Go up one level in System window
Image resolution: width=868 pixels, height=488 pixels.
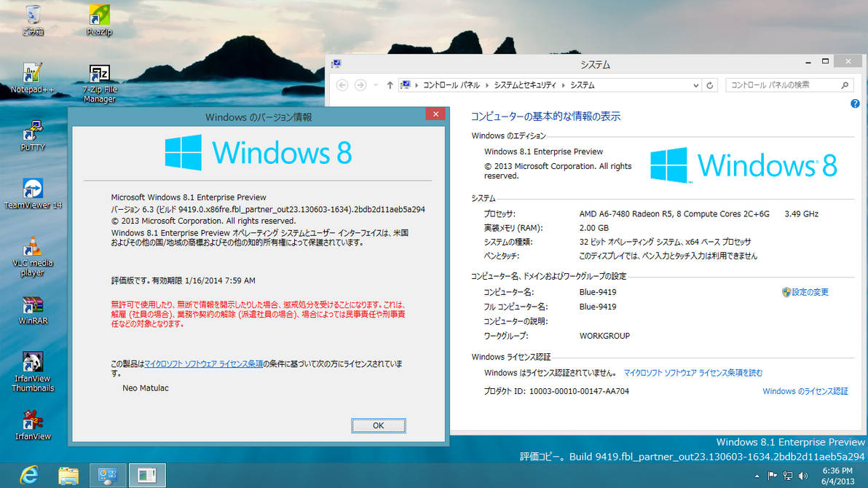(x=390, y=84)
